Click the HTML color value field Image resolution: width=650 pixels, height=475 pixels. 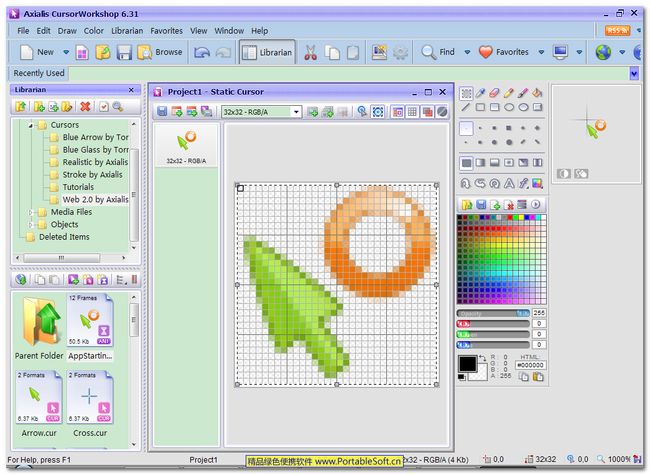click(531, 365)
